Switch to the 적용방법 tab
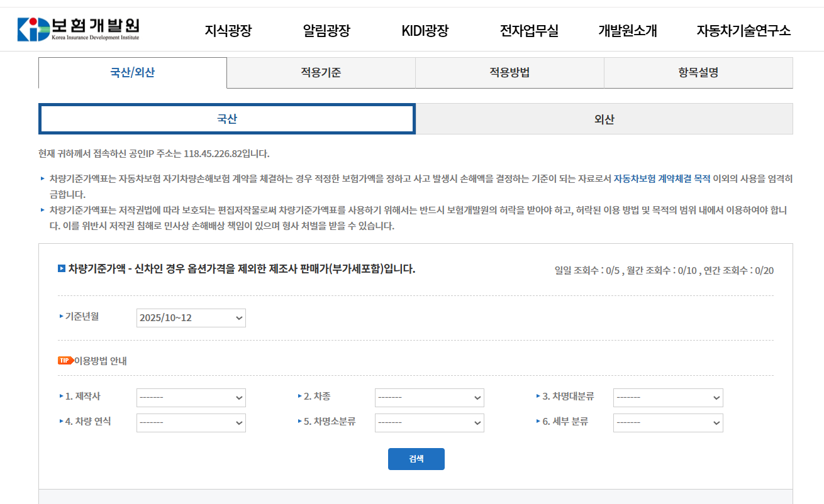The image size is (824, 504). (x=509, y=73)
